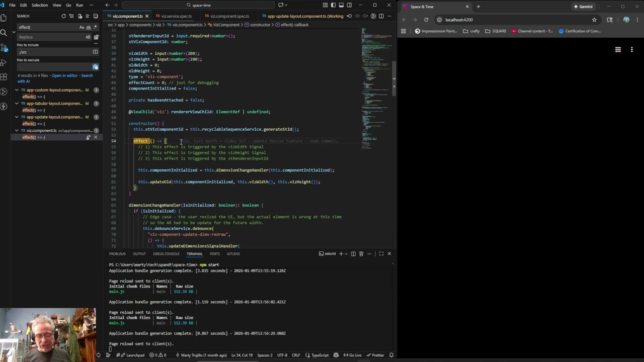Select VizComponent in the breadcrumb
This screenshot has height=362, width=644.
point(226,25)
